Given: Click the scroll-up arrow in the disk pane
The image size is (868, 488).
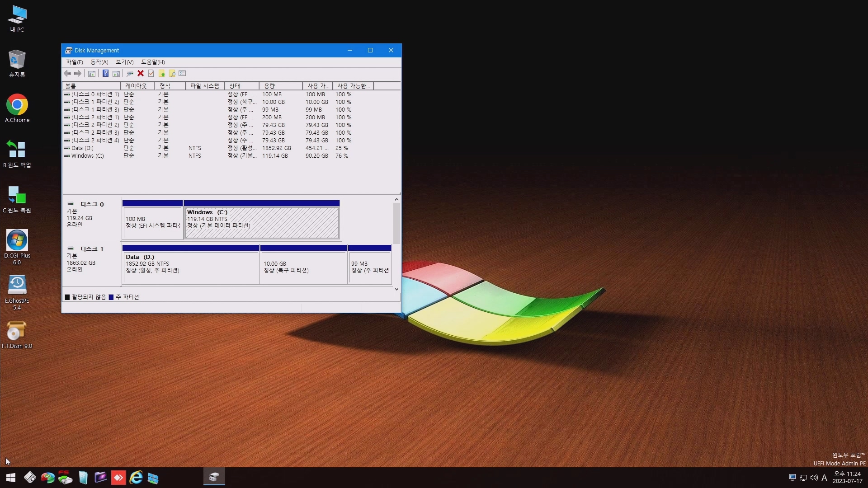Looking at the screenshot, I should 396,199.
